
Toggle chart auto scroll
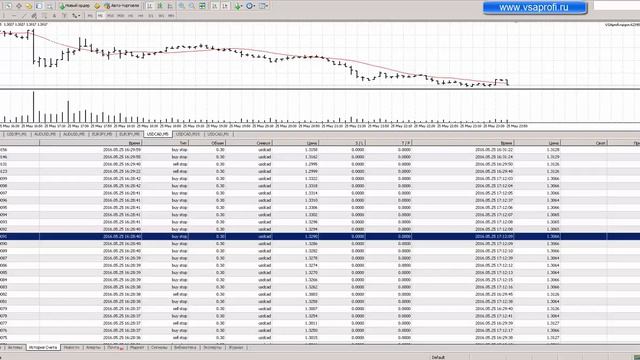214,6
